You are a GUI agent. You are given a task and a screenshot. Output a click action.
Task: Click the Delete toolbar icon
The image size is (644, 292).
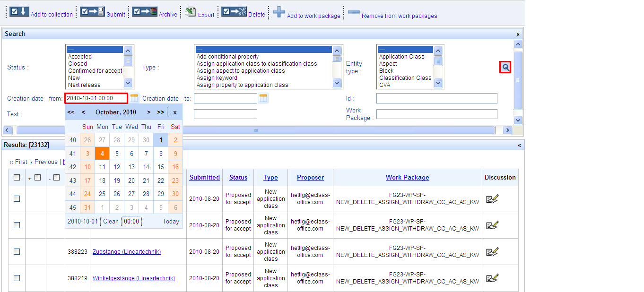tap(234, 11)
